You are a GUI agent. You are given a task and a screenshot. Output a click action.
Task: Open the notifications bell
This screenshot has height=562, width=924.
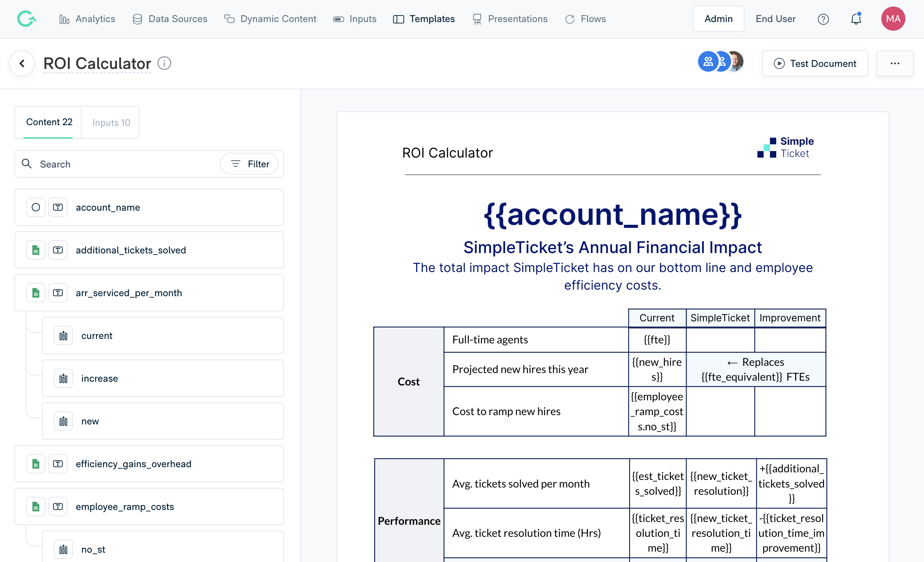tap(856, 19)
